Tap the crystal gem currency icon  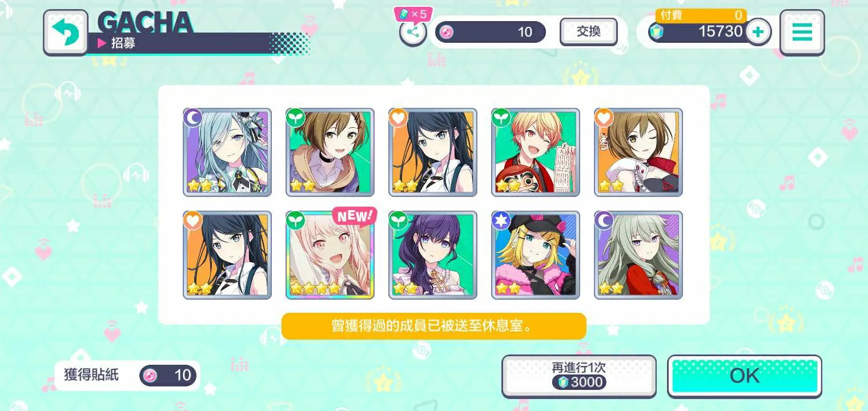click(x=657, y=32)
